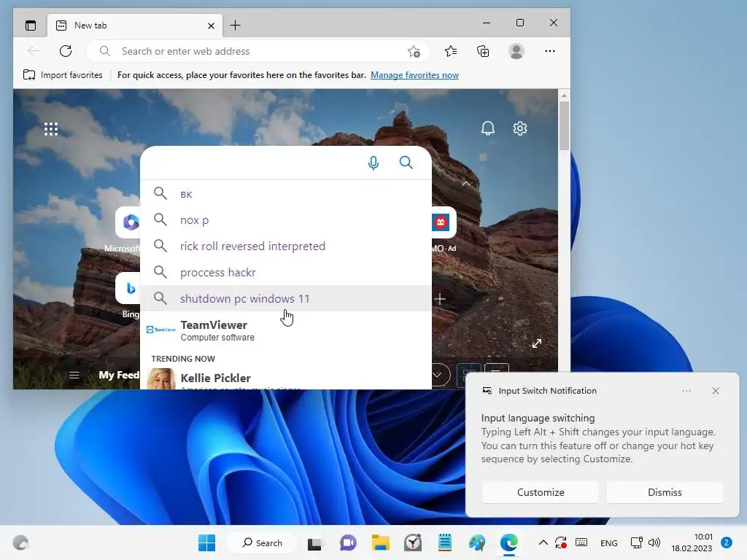The width and height of the screenshot is (747, 560).
Task: Close the Input Switch Notification toast
Action: pyautogui.click(x=716, y=391)
